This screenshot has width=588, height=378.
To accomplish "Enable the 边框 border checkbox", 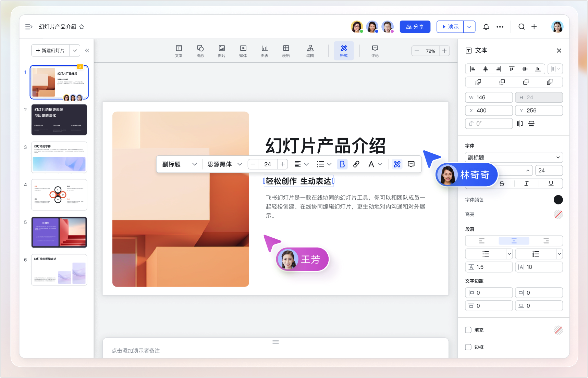I will tap(468, 347).
